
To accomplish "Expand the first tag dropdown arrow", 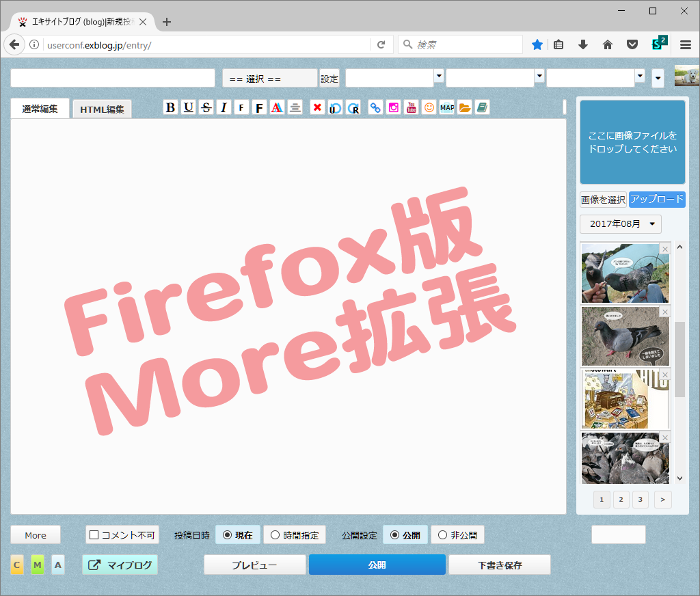I will click(x=439, y=76).
